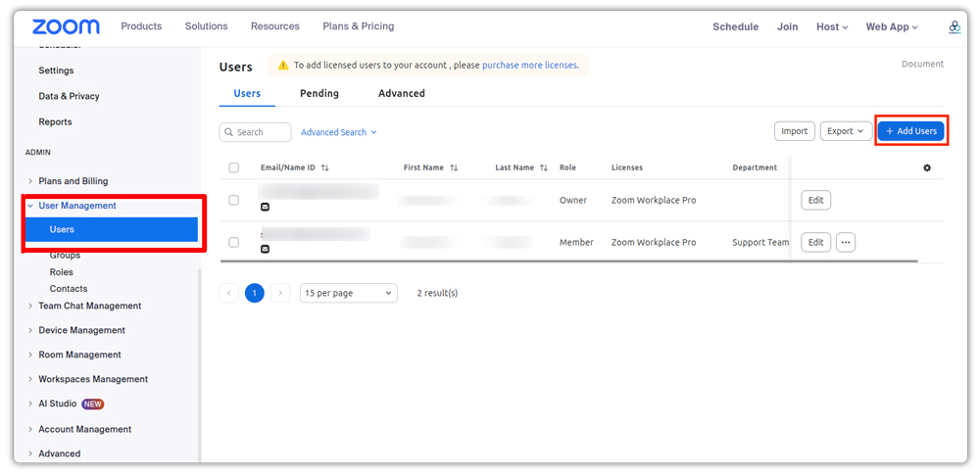Image resolution: width=980 pixels, height=473 pixels.
Task: Sort by First Name column arrows
Action: (454, 167)
